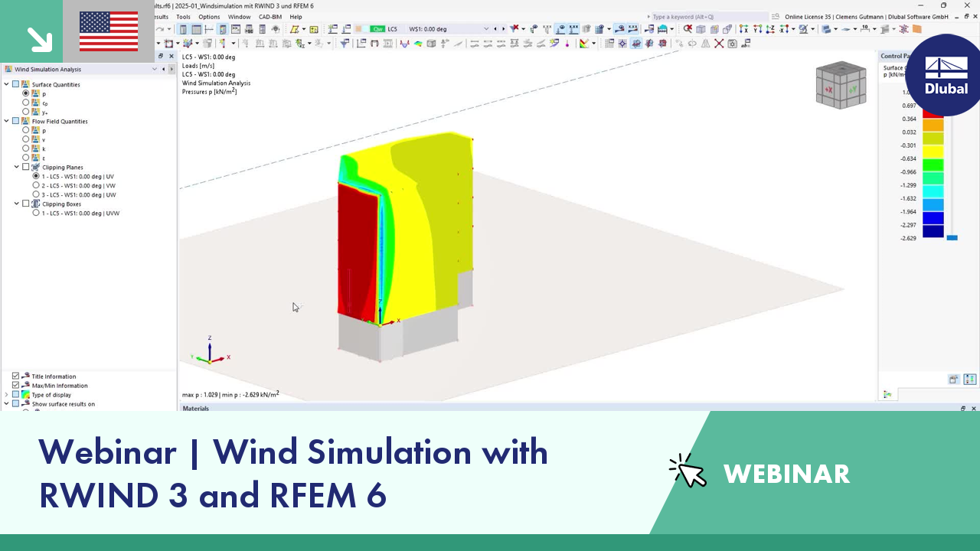The image size is (980, 551).
Task: Enable the Surface Quantities checkbox
Action: [x=16, y=84]
